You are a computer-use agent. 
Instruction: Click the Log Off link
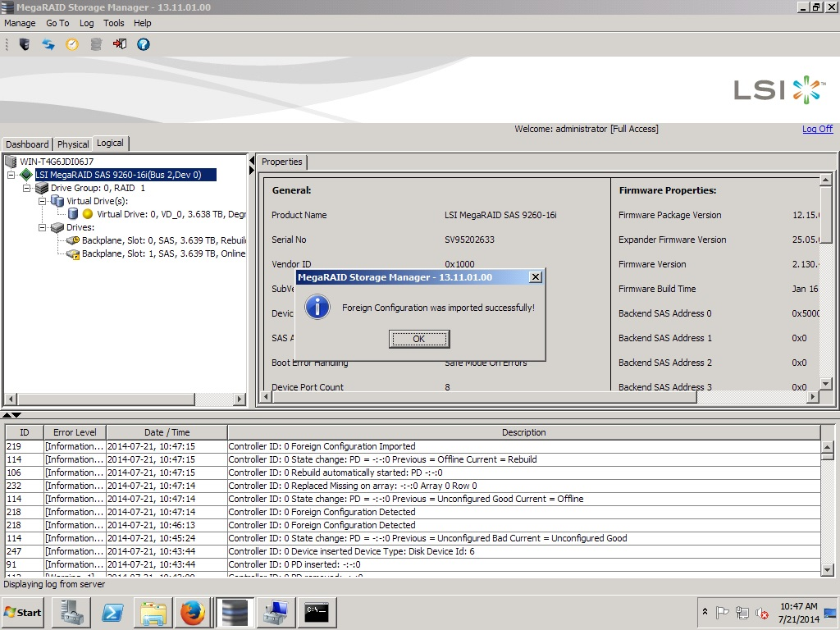[x=817, y=129]
